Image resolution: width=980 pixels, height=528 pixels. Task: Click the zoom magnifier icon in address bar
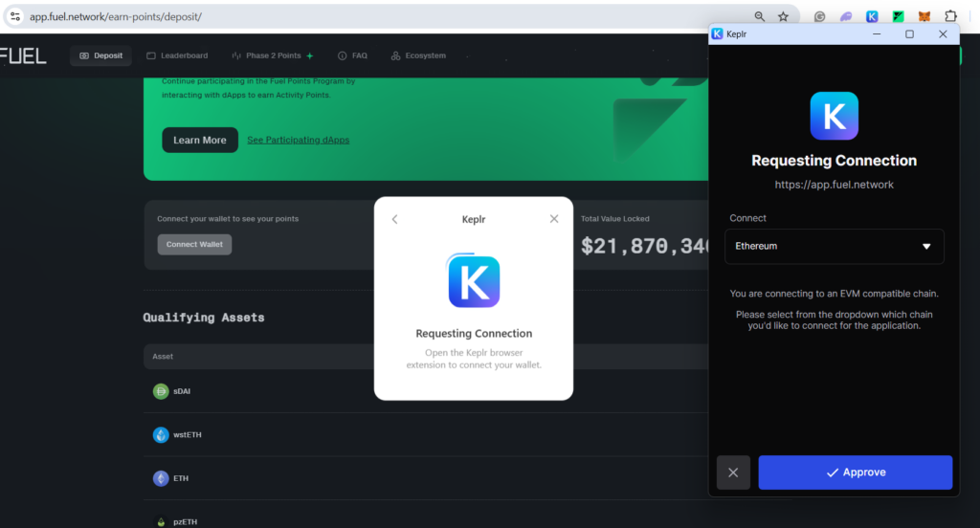tap(759, 16)
